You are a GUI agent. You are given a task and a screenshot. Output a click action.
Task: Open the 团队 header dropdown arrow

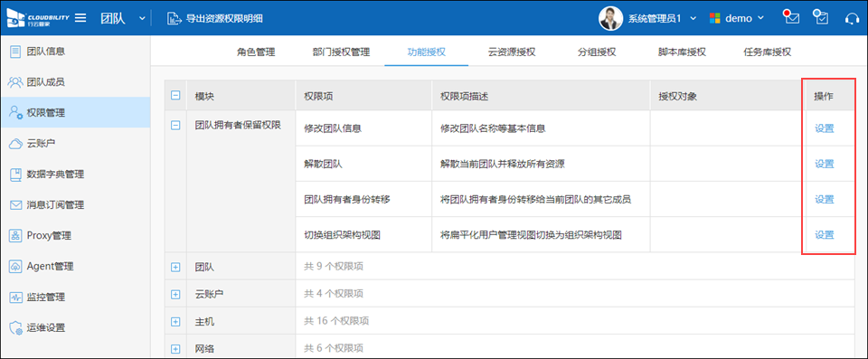[x=142, y=18]
